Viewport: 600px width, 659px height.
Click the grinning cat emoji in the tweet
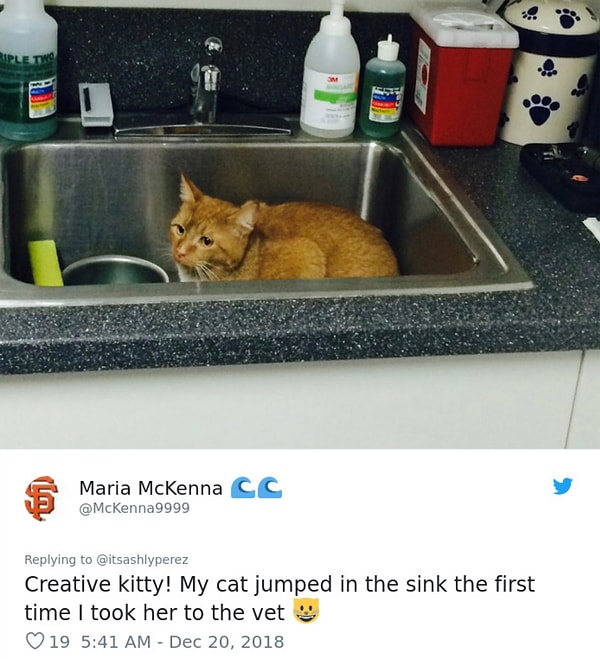306,611
